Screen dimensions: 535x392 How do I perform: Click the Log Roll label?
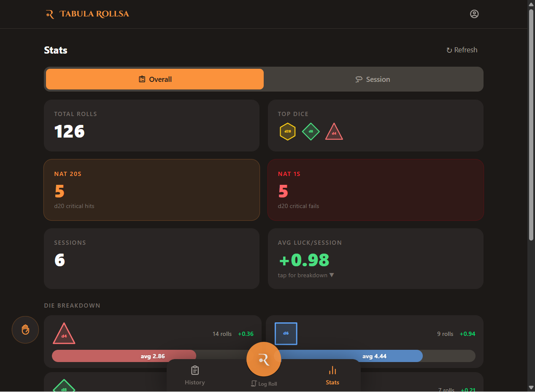click(x=264, y=384)
